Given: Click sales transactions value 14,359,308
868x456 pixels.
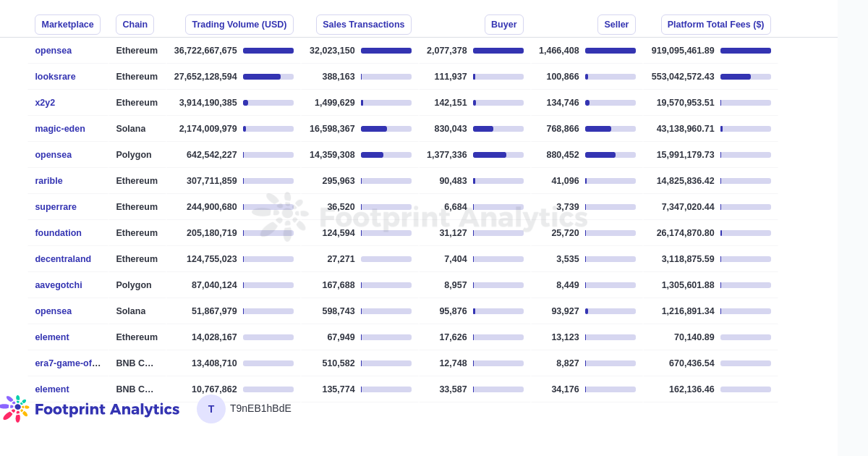Looking at the screenshot, I should pyautogui.click(x=332, y=155).
